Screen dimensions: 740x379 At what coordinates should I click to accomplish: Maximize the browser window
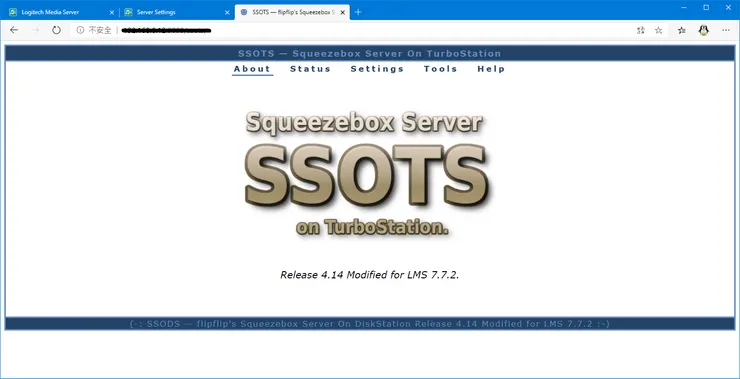click(x=706, y=8)
